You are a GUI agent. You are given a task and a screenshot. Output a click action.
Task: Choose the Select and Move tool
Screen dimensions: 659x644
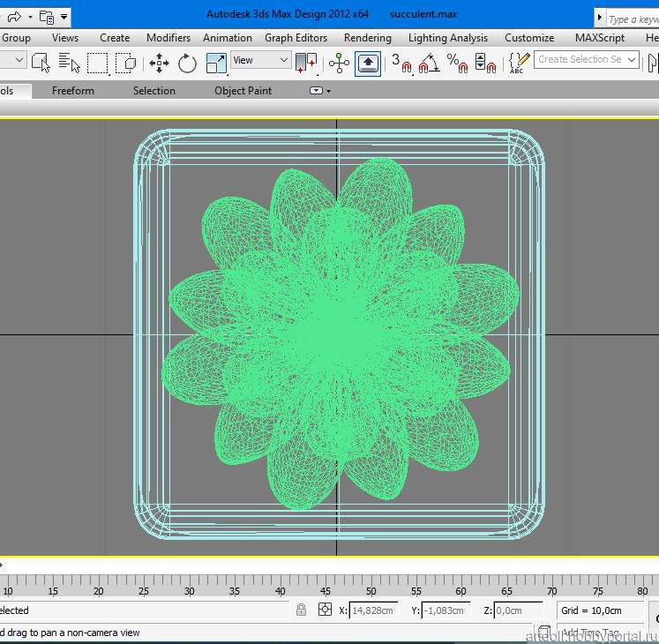tap(159, 62)
